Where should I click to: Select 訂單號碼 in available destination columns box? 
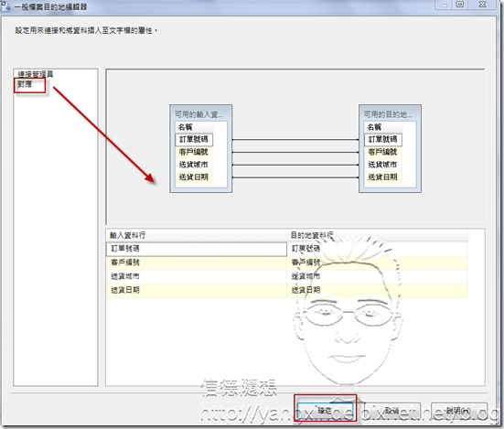click(383, 139)
